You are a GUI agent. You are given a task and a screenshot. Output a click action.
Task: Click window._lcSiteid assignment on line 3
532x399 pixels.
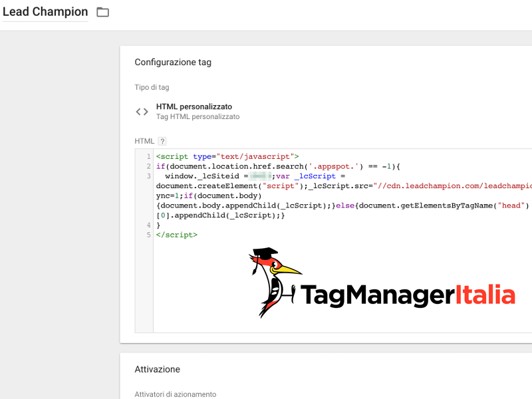tap(218, 176)
